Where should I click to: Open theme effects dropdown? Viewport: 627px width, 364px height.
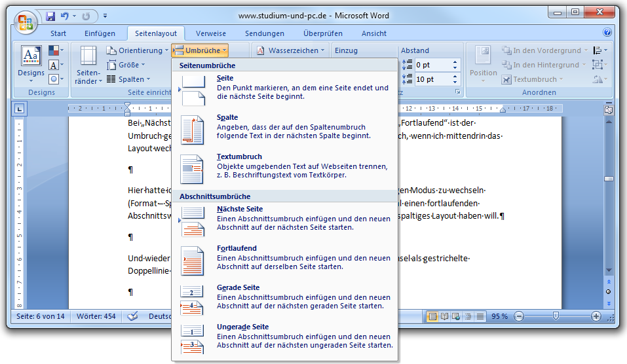coord(56,79)
